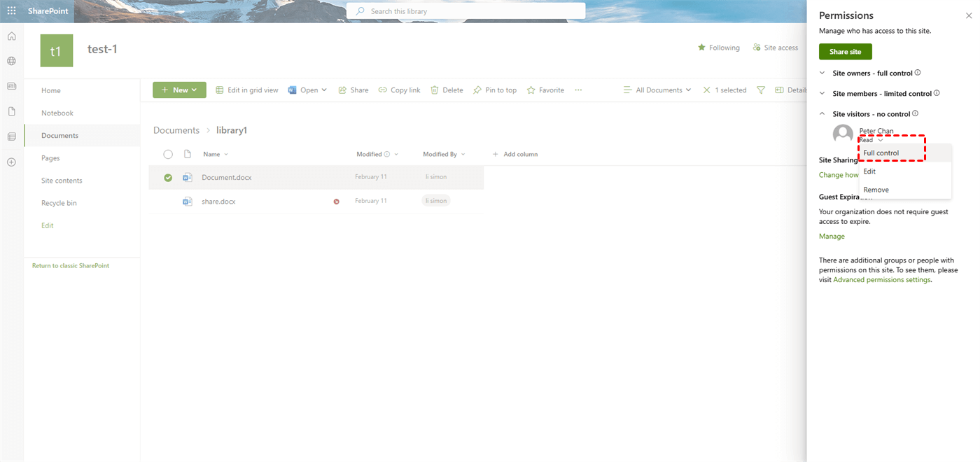This screenshot has height=462, width=980.
Task: Open the Open dropdown in command bar
Action: click(307, 90)
